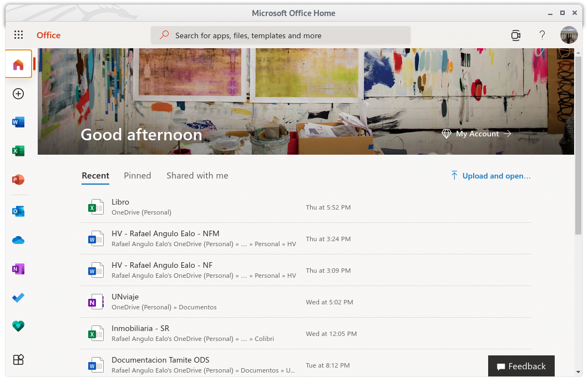The image size is (588, 382).
Task: Click the Tue at 8:12 PM timestamp
Action: [328, 365]
